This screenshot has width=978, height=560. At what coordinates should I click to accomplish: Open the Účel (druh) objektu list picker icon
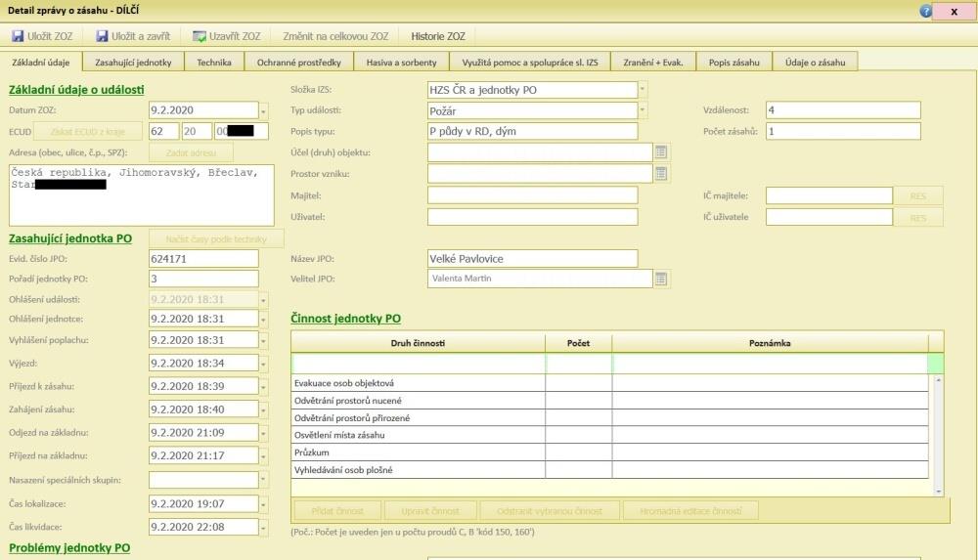660,152
